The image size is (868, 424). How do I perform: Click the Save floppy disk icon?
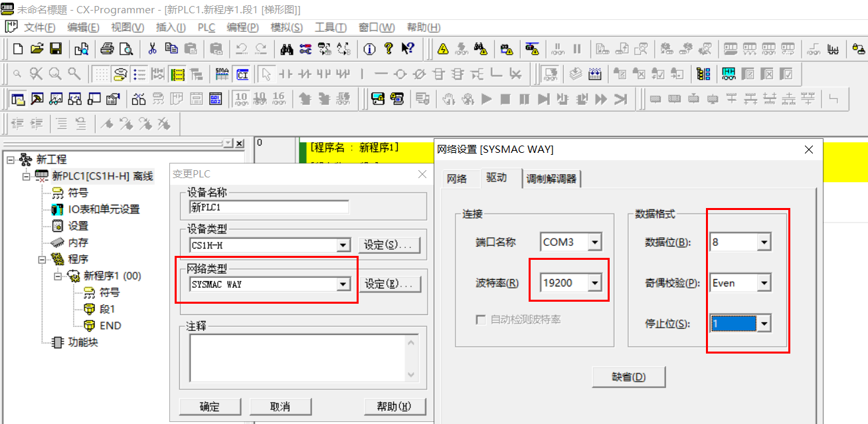click(56, 49)
